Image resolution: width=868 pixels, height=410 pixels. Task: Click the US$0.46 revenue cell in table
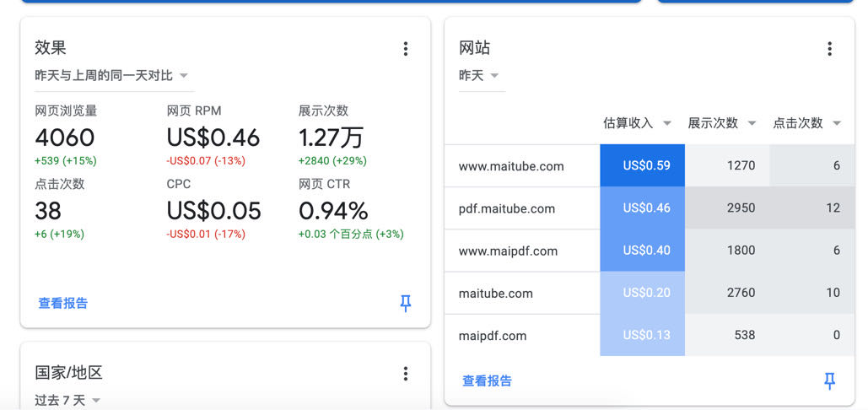[x=642, y=208]
